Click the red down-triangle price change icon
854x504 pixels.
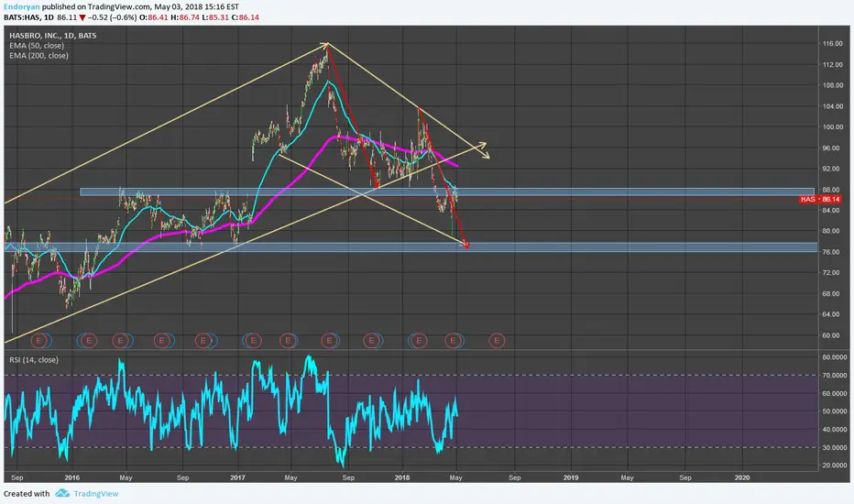point(82,17)
